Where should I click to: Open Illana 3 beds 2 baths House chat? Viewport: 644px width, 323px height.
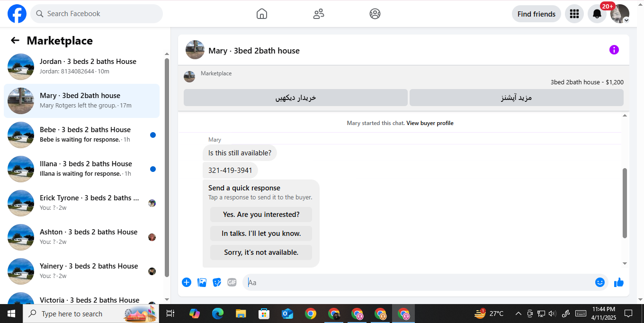point(81,169)
